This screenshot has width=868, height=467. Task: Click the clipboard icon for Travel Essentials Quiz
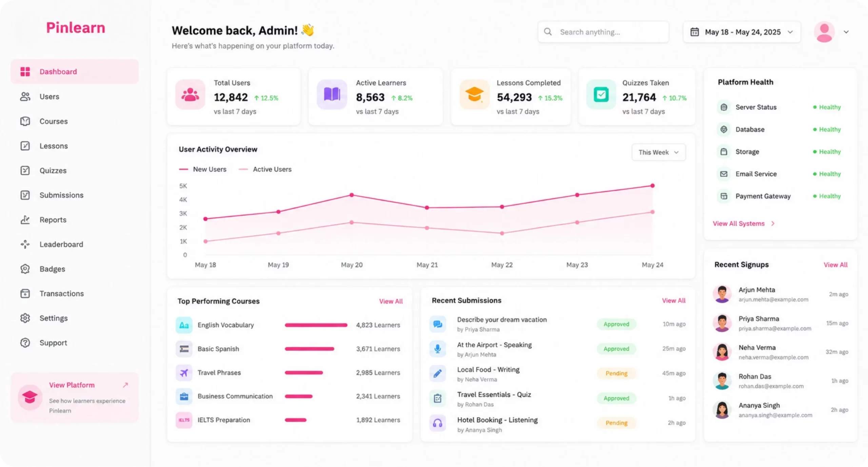(x=437, y=398)
